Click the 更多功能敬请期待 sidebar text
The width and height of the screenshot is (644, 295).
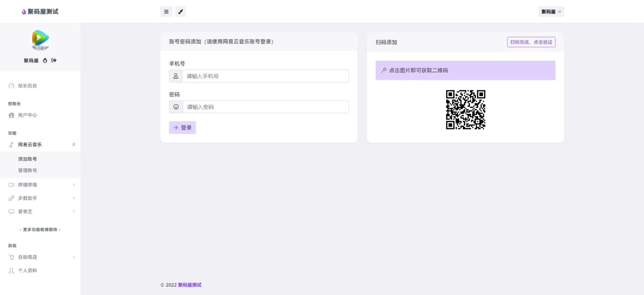[40, 230]
